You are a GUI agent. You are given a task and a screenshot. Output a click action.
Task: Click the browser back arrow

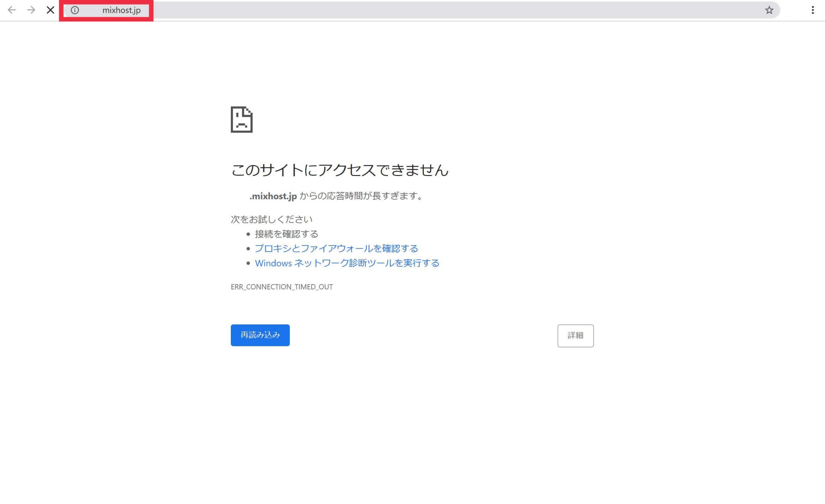[x=12, y=10]
